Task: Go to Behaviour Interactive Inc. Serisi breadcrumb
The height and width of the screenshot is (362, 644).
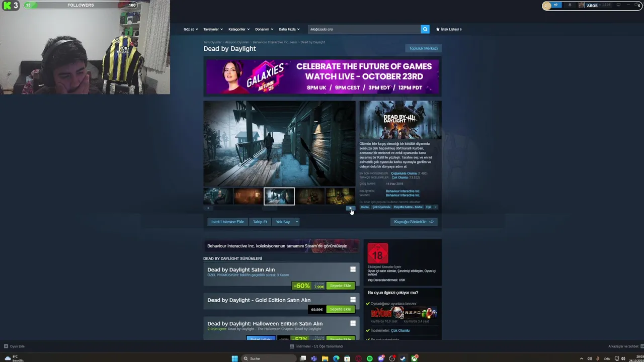Action: [275, 42]
